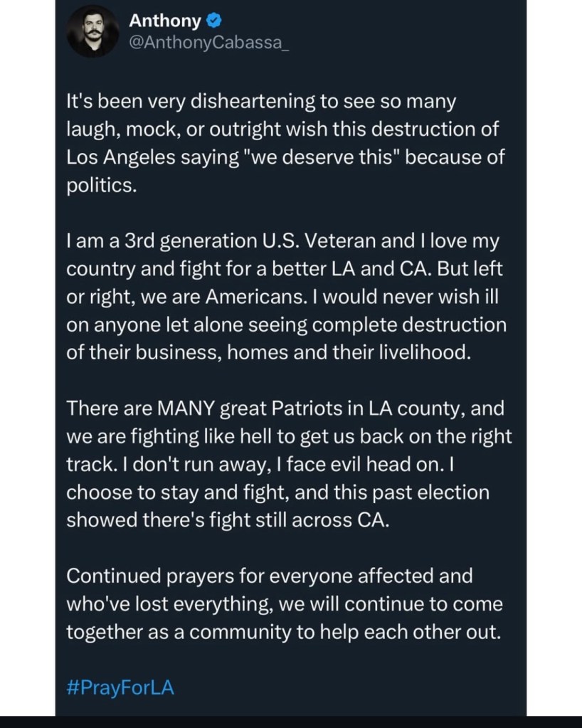Click the black bar below the post

pos(291,722)
